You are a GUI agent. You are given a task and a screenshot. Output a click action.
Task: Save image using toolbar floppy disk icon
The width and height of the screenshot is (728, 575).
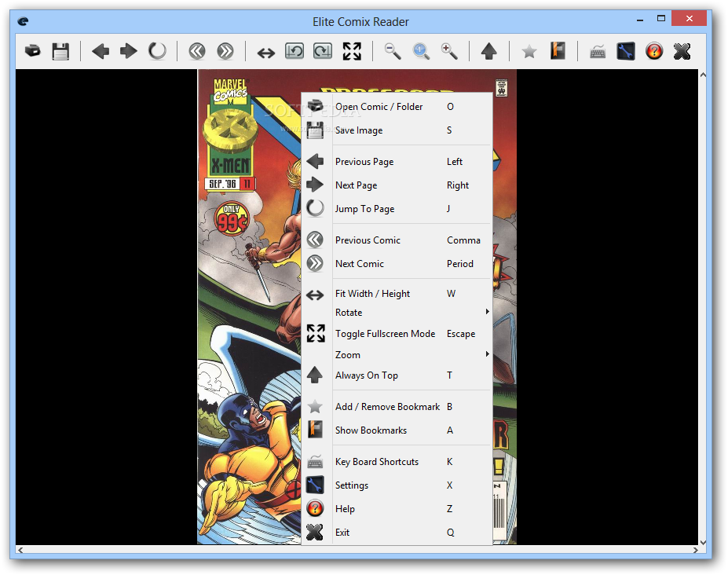coord(60,51)
